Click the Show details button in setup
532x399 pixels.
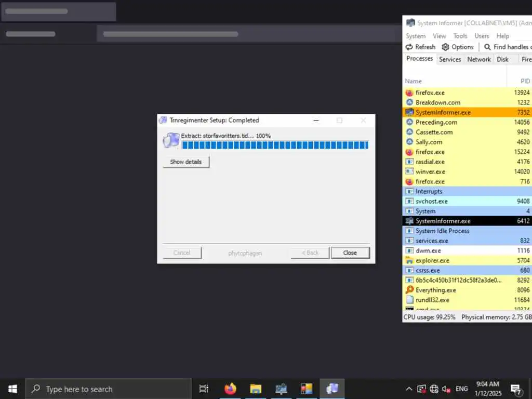[186, 162]
